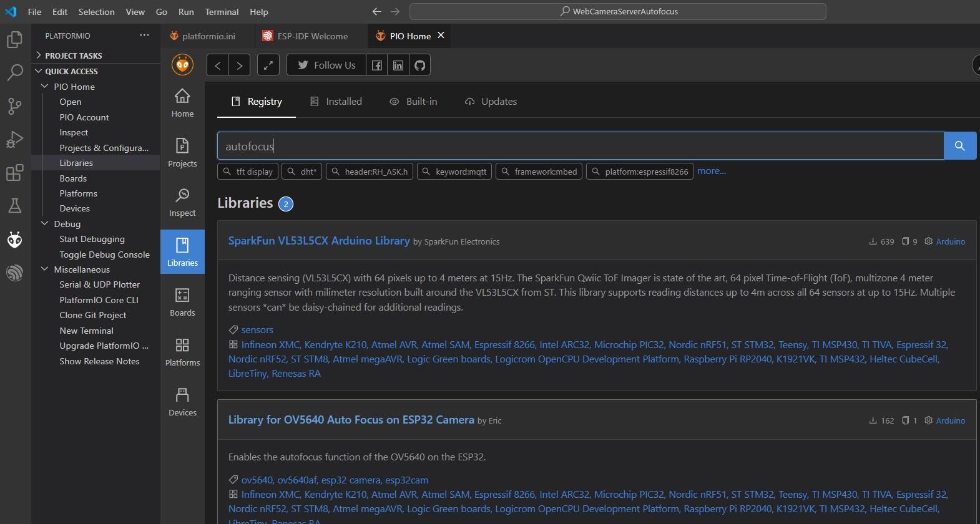Open PlatformIO alien icon in activity bar
This screenshot has width=980, height=524.
[x=14, y=240]
